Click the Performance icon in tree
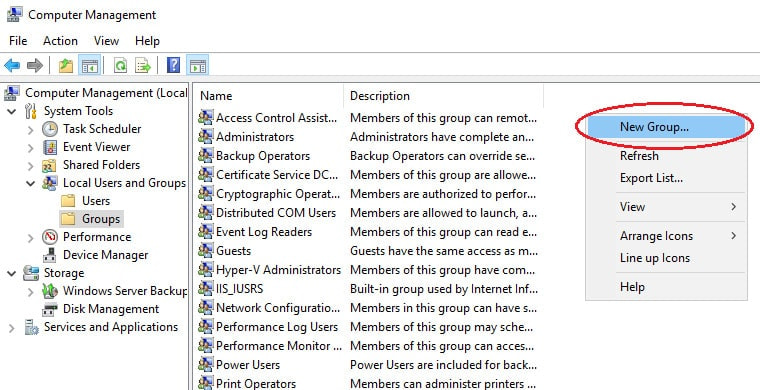This screenshot has height=390, width=760. click(x=49, y=237)
